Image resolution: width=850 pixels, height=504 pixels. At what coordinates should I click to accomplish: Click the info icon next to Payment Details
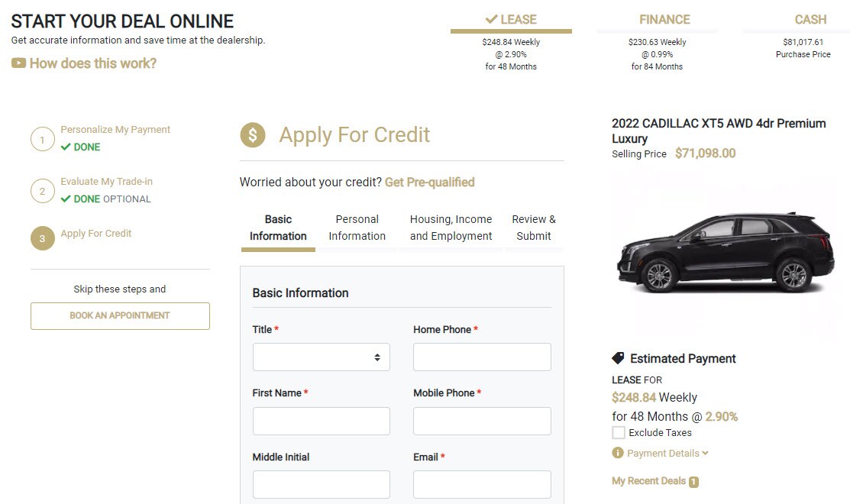tap(617, 453)
